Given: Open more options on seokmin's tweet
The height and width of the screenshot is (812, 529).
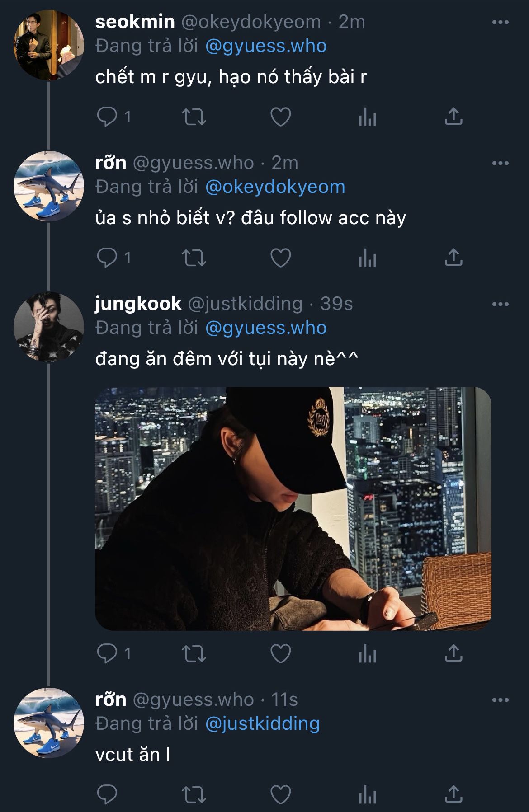Looking at the screenshot, I should tap(500, 22).
